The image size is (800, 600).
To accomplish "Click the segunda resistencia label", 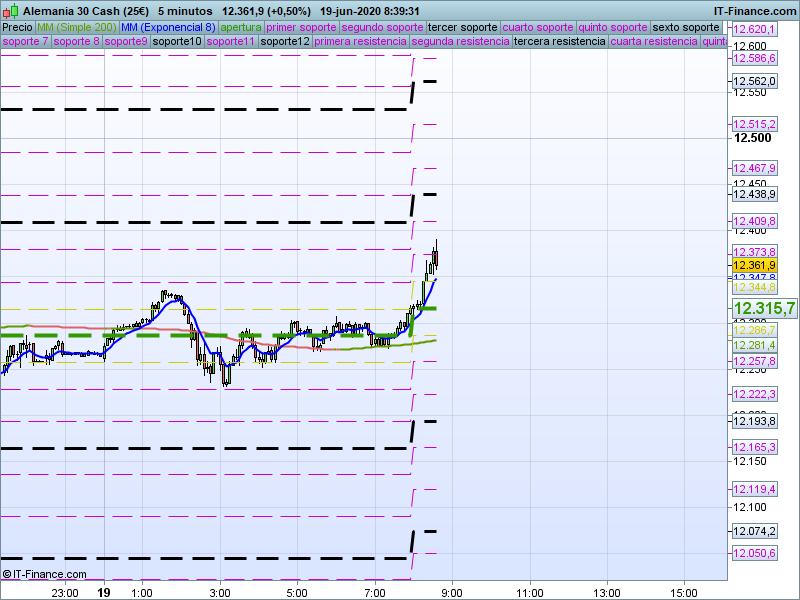I will [x=460, y=41].
